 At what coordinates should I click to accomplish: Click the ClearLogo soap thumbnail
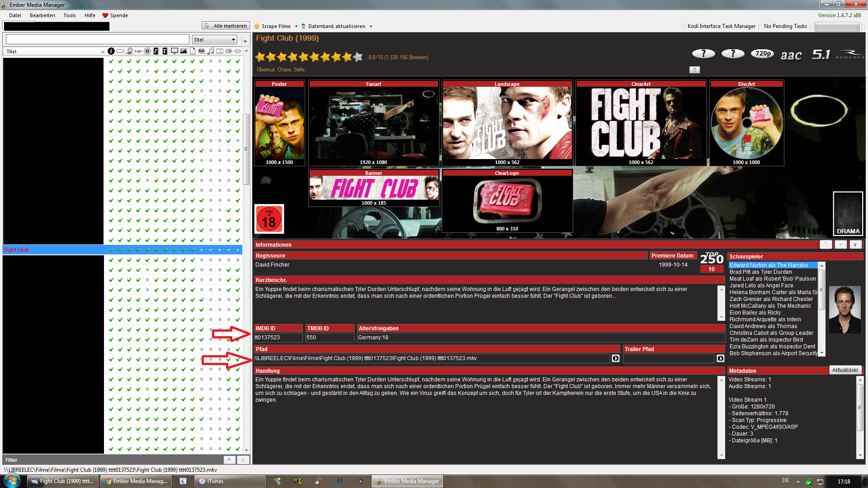pyautogui.click(x=507, y=201)
